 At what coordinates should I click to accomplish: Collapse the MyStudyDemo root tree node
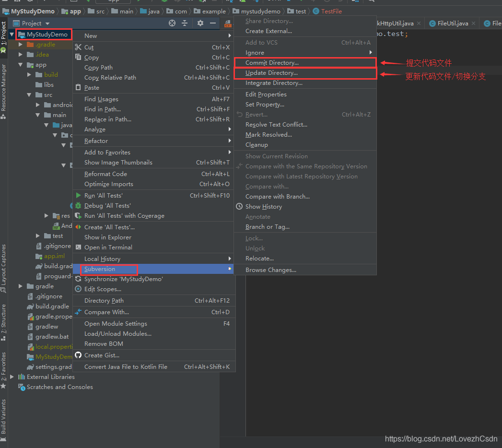(12, 35)
